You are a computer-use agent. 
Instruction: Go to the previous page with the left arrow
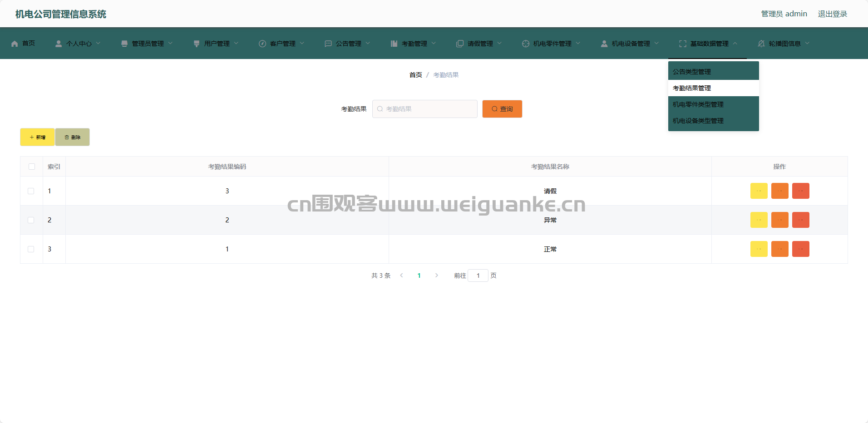tap(401, 275)
